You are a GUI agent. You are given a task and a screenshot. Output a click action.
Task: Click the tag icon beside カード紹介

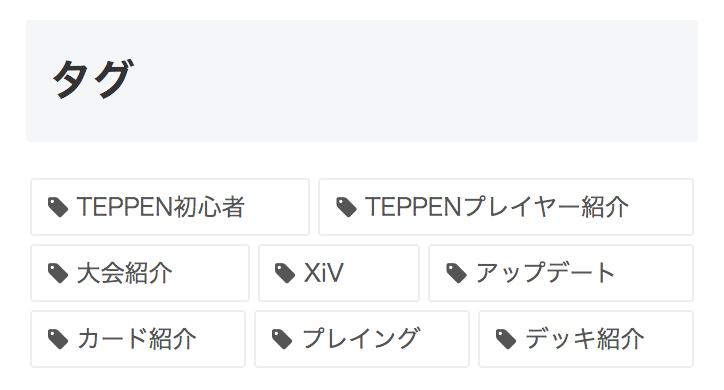click(58, 339)
